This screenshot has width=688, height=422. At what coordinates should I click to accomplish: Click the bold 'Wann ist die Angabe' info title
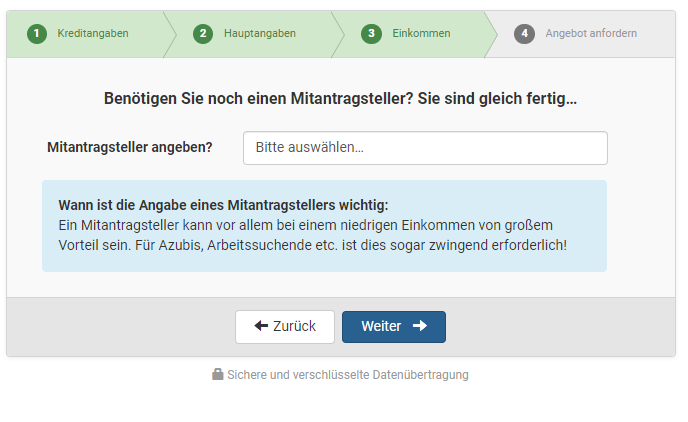pyautogui.click(x=223, y=205)
